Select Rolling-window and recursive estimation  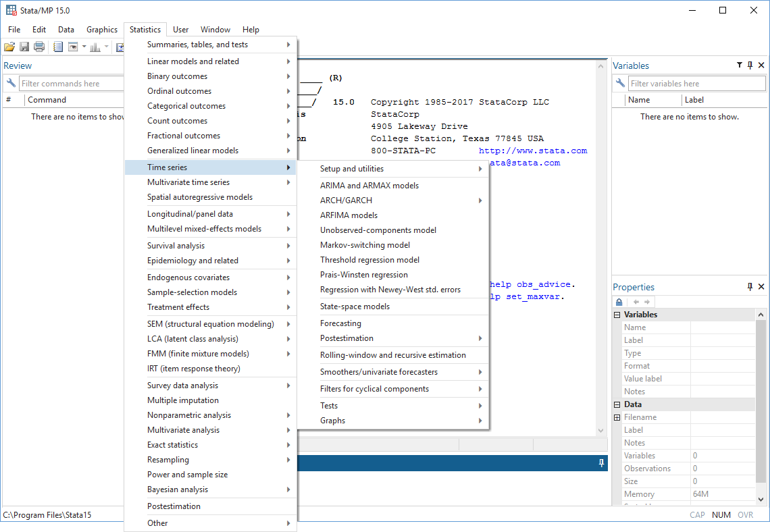(x=393, y=355)
